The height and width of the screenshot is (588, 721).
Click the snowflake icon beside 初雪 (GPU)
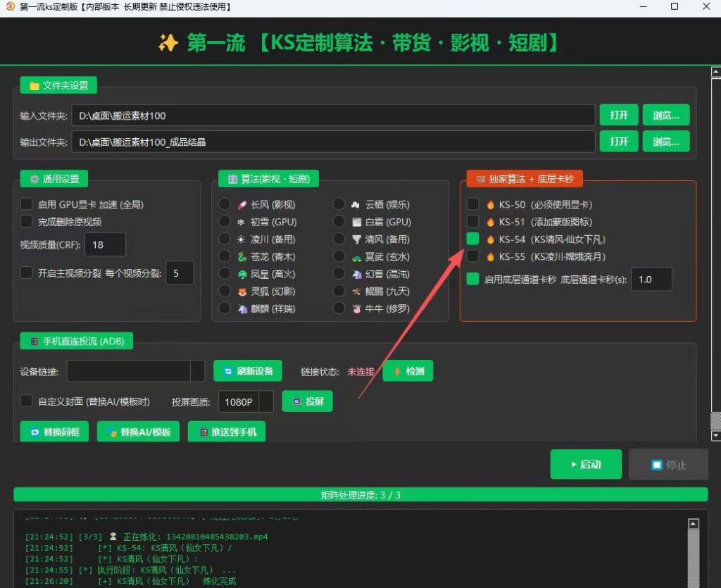241,222
